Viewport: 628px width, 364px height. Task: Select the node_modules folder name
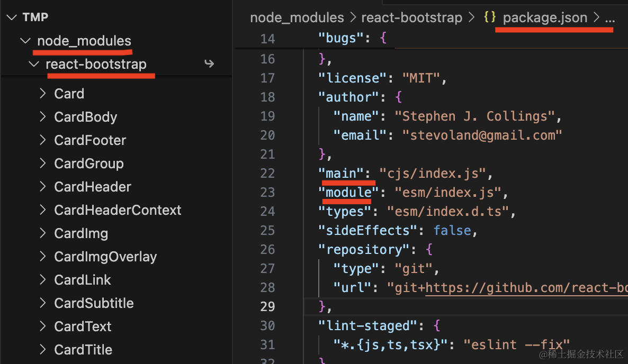[84, 41]
